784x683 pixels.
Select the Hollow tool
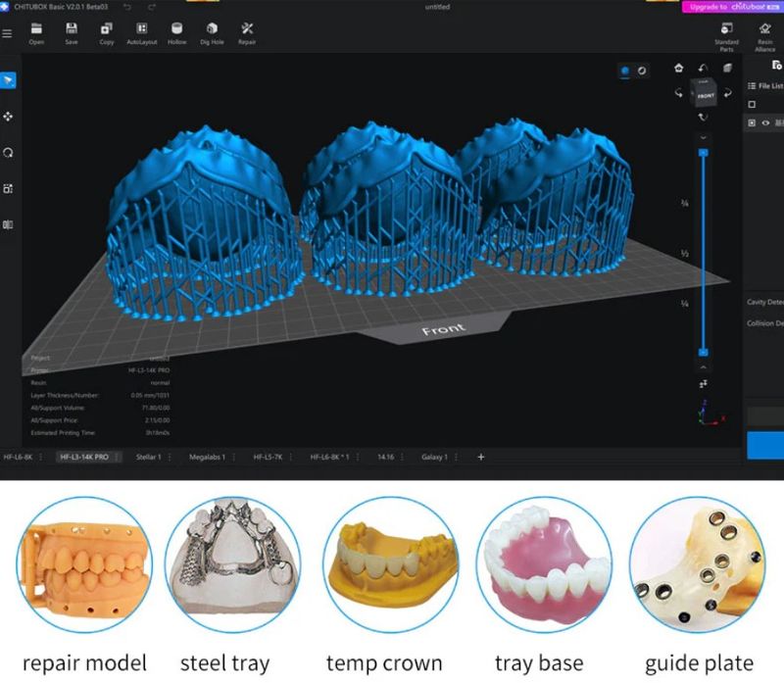pyautogui.click(x=176, y=30)
